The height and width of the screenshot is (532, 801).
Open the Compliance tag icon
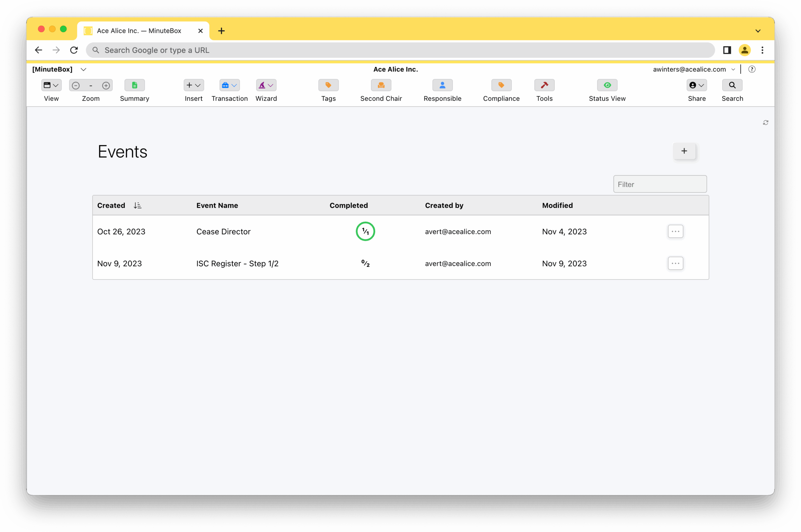point(501,85)
